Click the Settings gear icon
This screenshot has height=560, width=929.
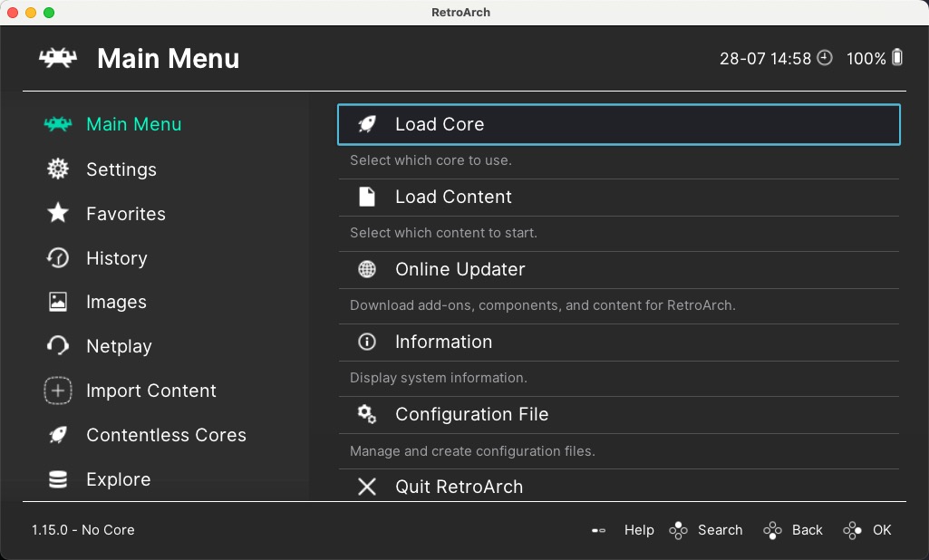coord(56,169)
